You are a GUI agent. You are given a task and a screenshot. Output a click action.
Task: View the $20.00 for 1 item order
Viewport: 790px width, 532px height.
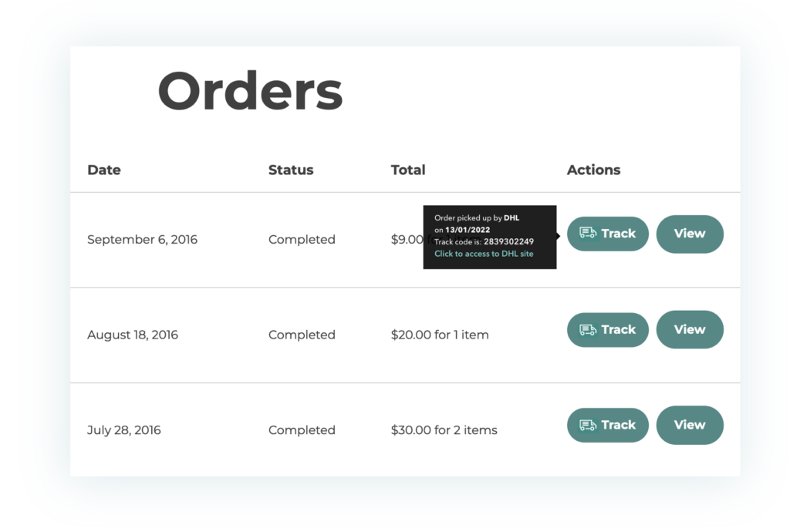coord(689,330)
